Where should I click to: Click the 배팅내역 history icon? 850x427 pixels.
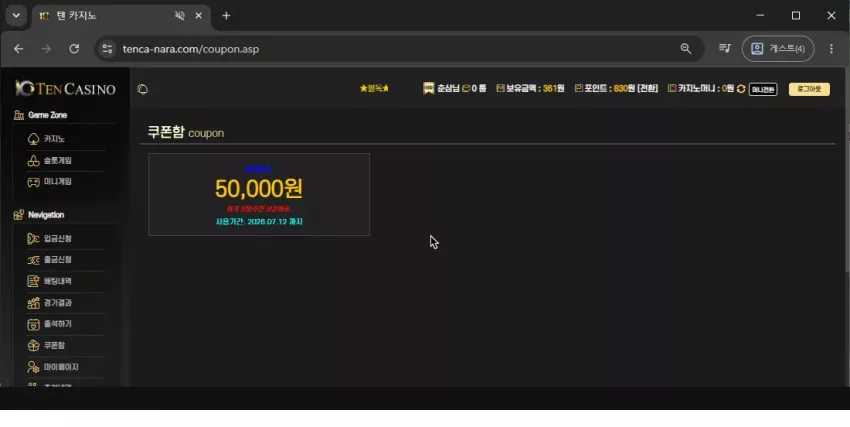pos(33,281)
